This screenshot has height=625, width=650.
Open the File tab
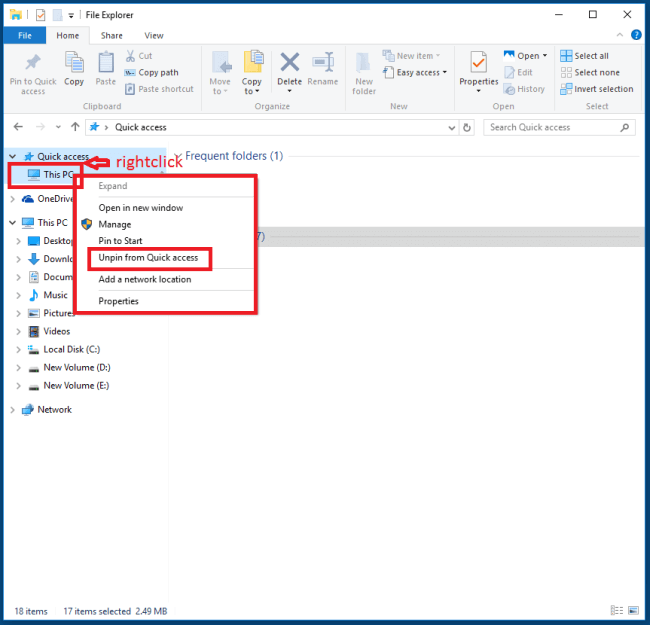point(25,36)
